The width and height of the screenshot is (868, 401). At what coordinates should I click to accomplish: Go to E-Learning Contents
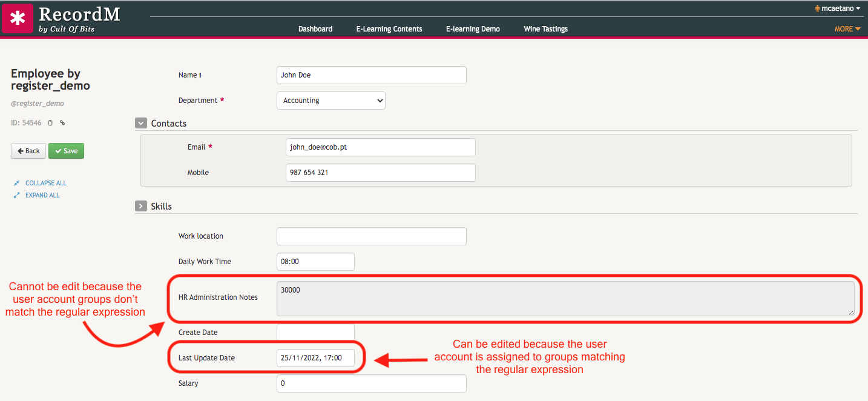389,28
